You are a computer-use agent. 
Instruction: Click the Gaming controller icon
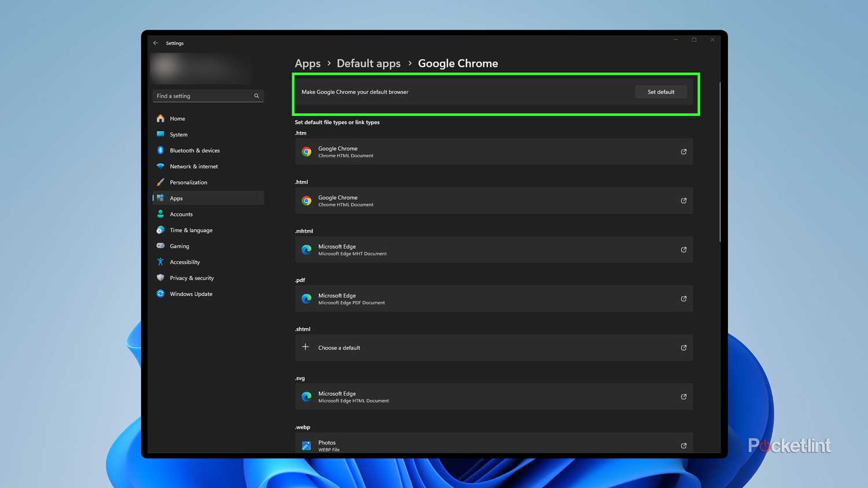tap(161, 246)
